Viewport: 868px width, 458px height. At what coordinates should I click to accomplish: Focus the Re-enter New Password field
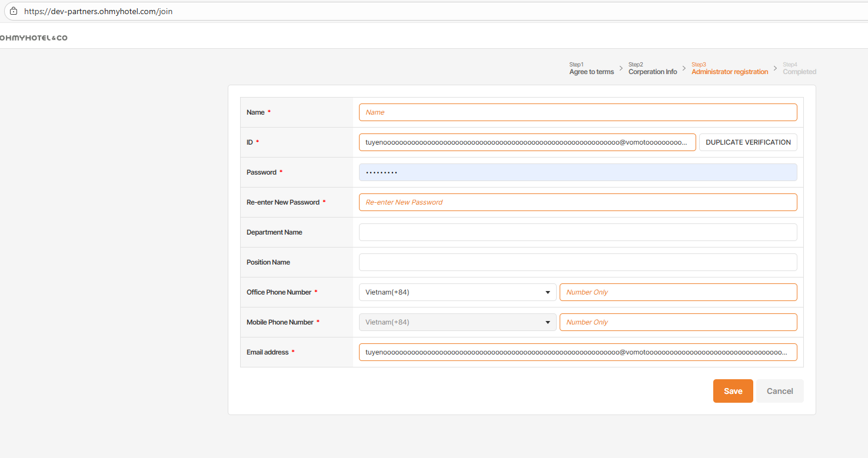(x=577, y=202)
